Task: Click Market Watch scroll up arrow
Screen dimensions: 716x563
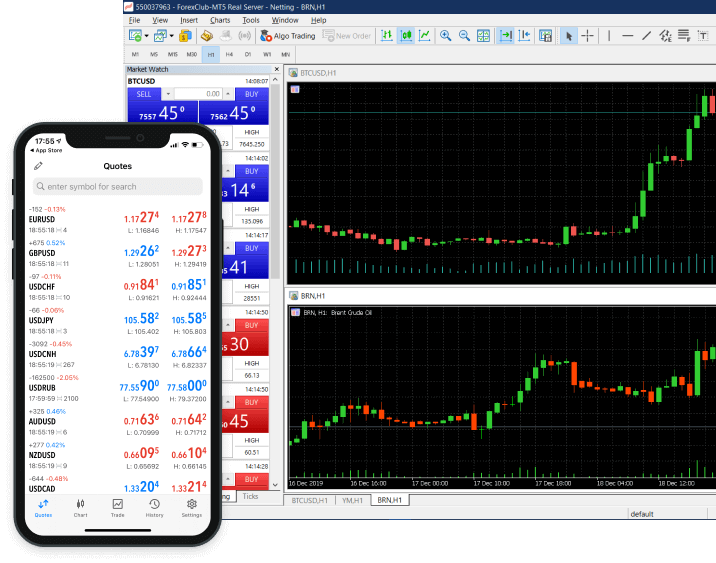Action: 275,79
